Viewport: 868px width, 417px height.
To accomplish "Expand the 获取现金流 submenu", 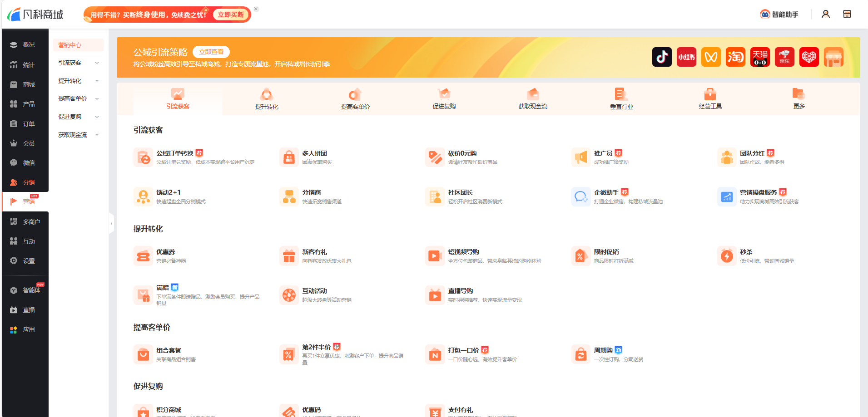I will click(78, 135).
